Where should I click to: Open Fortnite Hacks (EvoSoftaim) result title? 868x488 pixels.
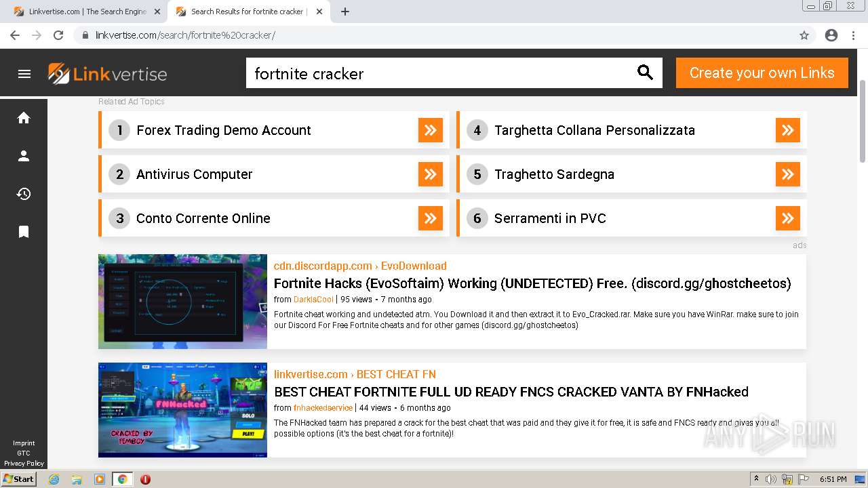(532, 283)
